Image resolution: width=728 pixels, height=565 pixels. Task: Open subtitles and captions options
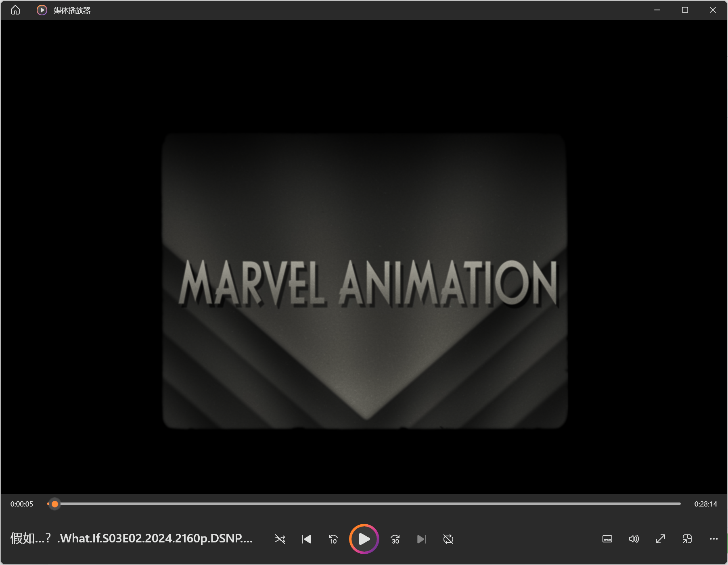(607, 539)
